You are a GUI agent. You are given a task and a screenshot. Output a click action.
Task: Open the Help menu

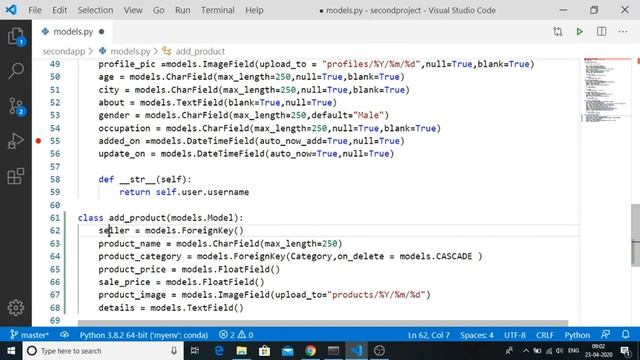[254, 10]
